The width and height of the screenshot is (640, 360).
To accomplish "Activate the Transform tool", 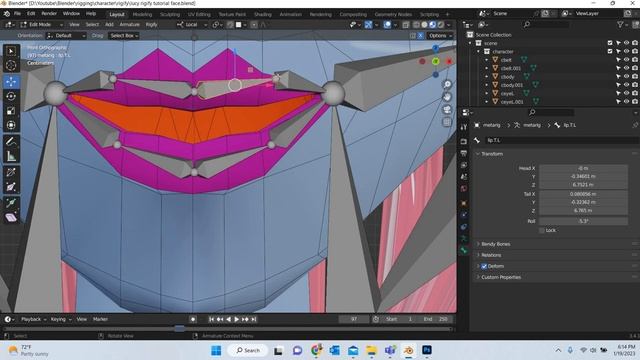I will click(x=11, y=125).
